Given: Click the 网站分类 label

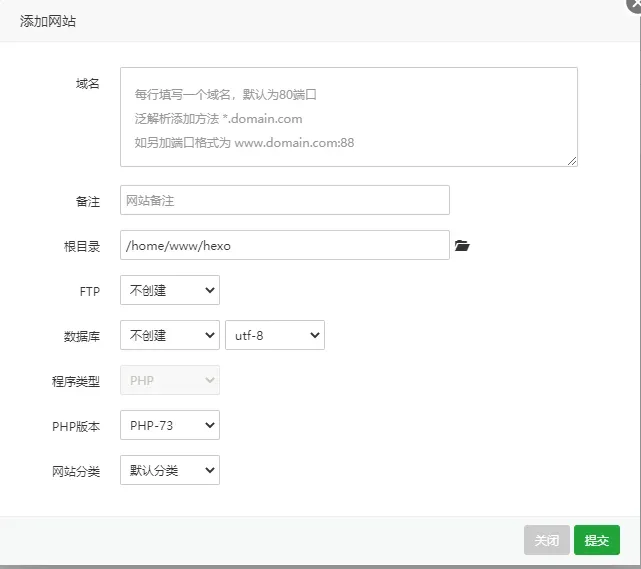Looking at the screenshot, I should [76, 471].
